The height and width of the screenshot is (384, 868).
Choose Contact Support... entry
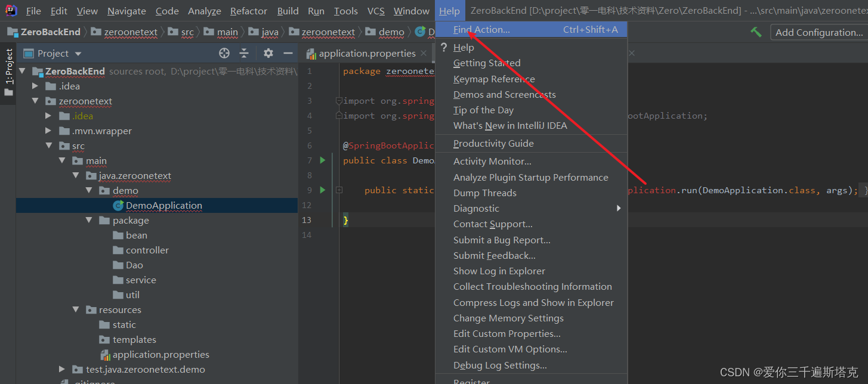pyautogui.click(x=531, y=224)
